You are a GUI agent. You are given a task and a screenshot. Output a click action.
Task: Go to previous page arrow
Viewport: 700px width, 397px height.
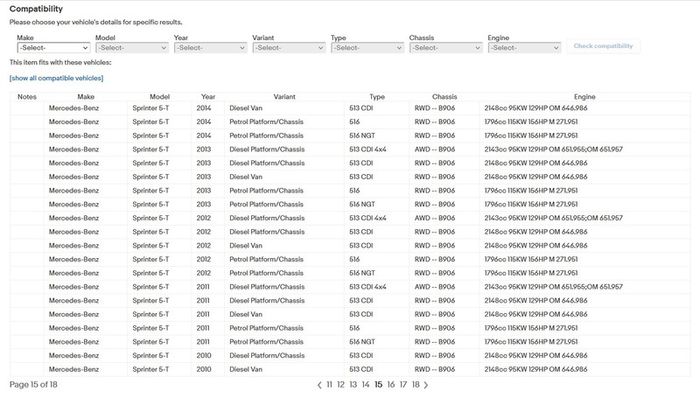(x=319, y=385)
